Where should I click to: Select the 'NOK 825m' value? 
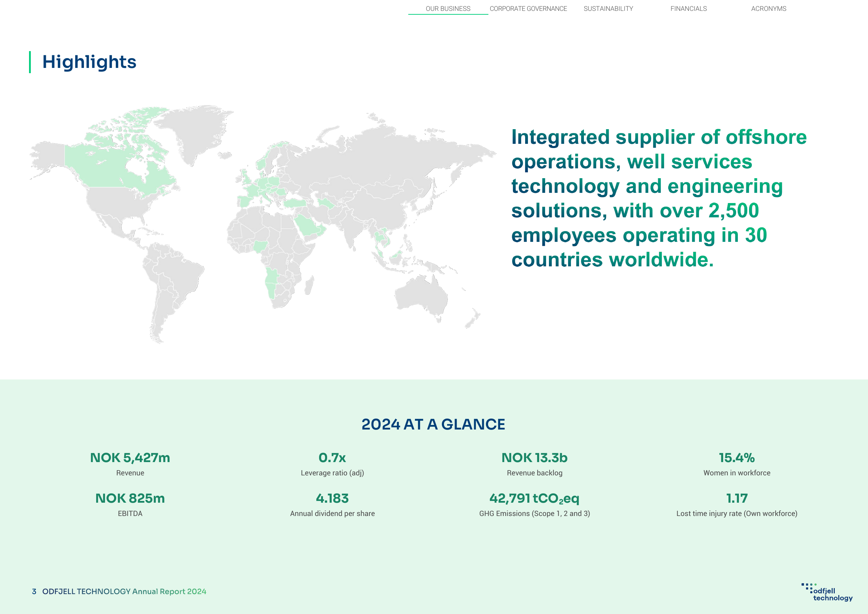click(x=130, y=498)
